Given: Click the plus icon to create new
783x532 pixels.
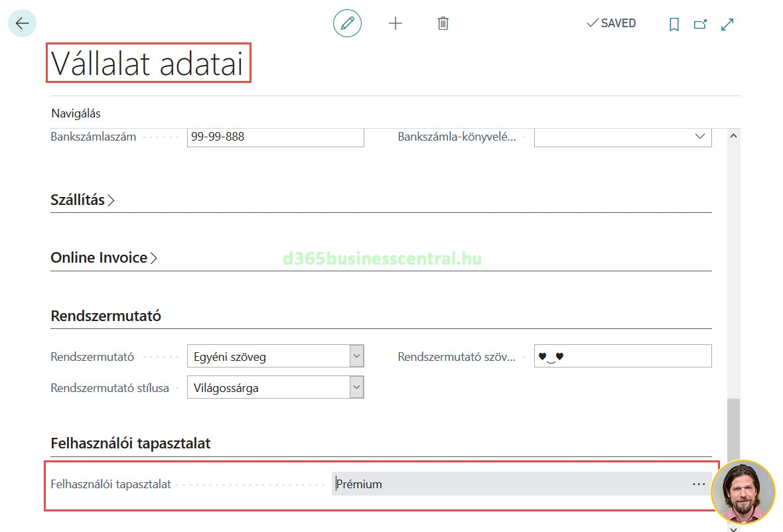Looking at the screenshot, I should pyautogui.click(x=395, y=24).
